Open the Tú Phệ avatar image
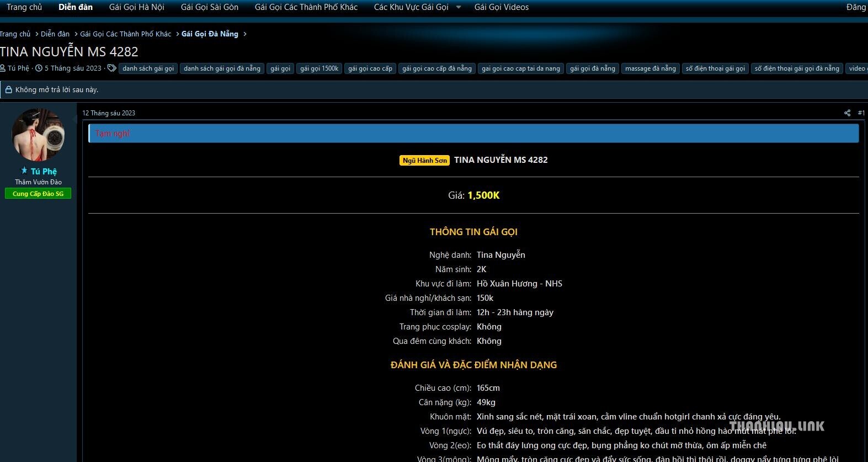 [x=38, y=135]
